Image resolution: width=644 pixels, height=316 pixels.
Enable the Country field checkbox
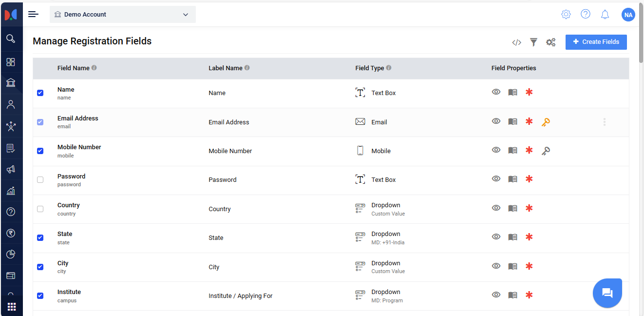40,209
